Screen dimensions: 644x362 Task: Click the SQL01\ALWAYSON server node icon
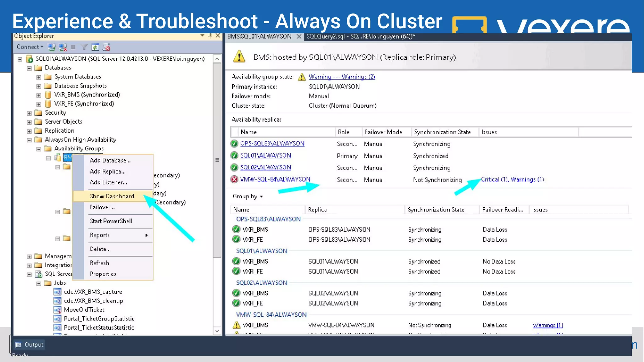coord(30,59)
